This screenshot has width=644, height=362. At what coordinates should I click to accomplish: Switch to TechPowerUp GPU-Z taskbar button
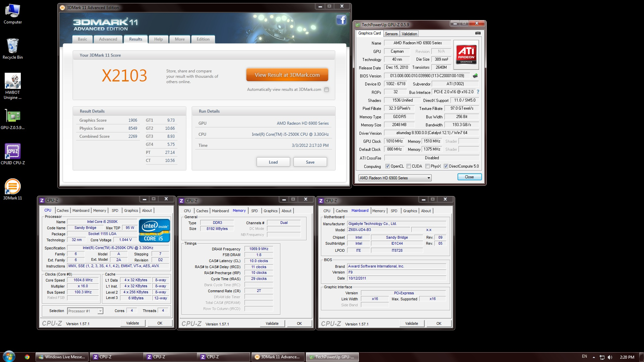[x=332, y=357]
